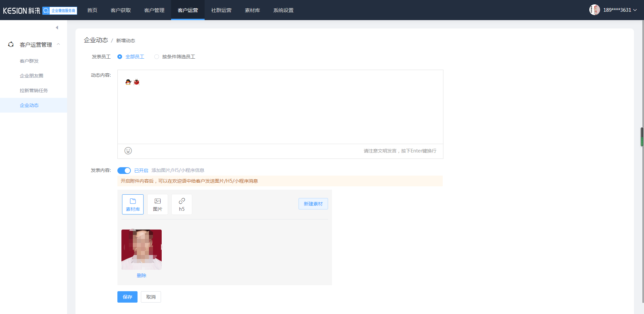The image size is (644, 314).
Task: Open 企业朋友圈 in the sidebar
Action: (x=32, y=76)
